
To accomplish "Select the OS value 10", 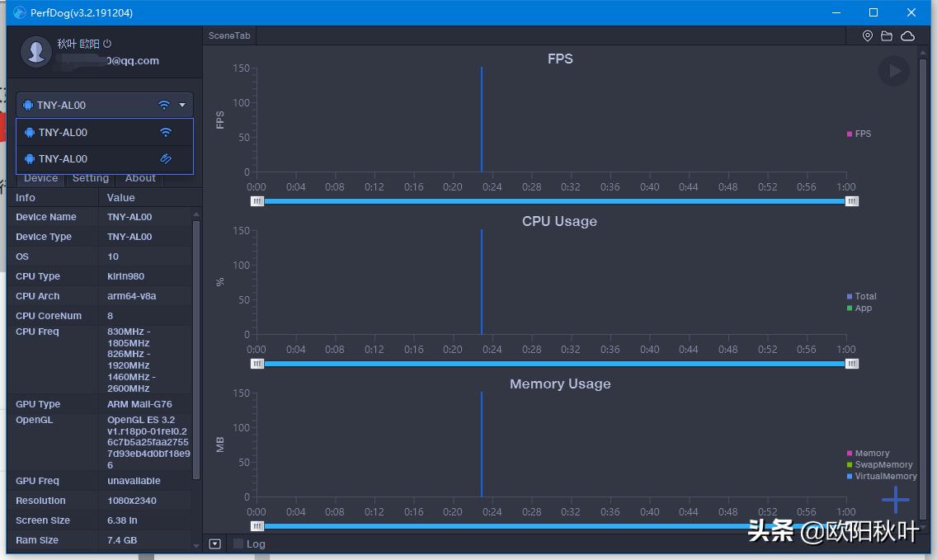I will coord(113,256).
